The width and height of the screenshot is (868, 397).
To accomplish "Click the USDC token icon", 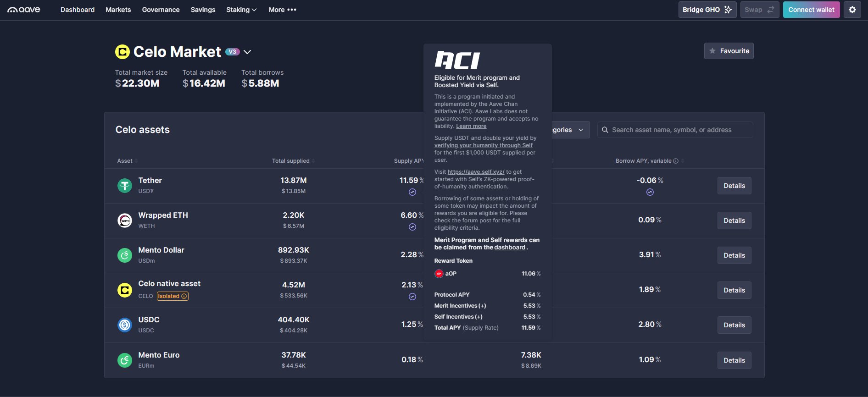I will pyautogui.click(x=125, y=325).
